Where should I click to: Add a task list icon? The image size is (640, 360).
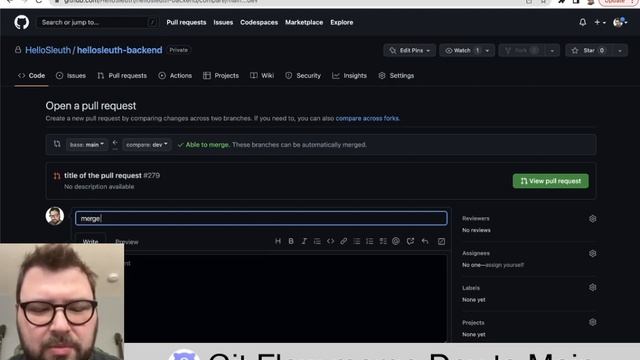tap(383, 241)
